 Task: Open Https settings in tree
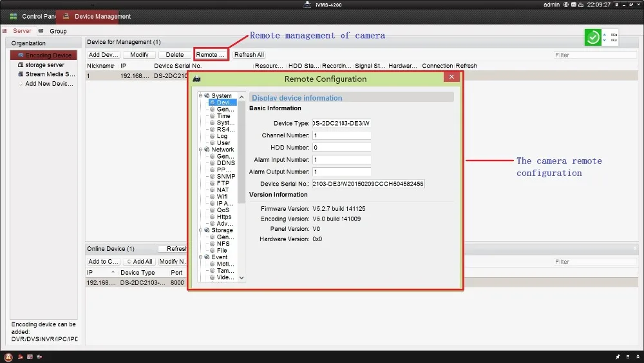[220, 217]
